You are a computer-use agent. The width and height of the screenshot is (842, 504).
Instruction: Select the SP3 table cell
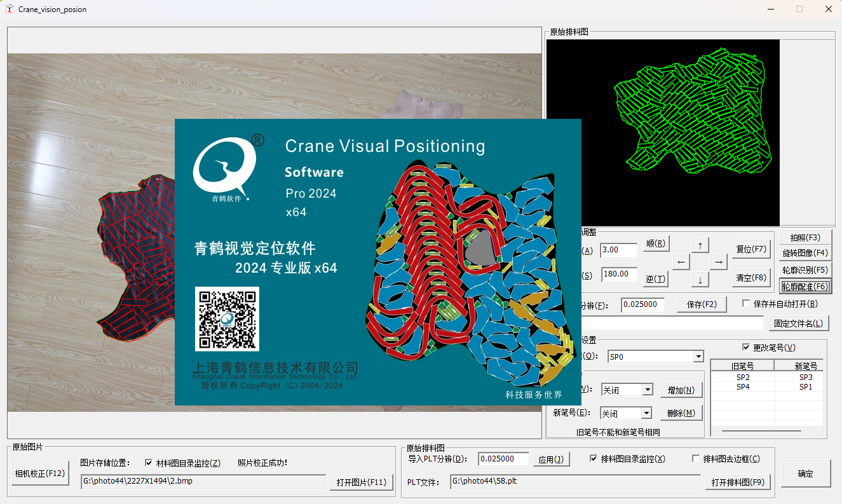tap(799, 378)
